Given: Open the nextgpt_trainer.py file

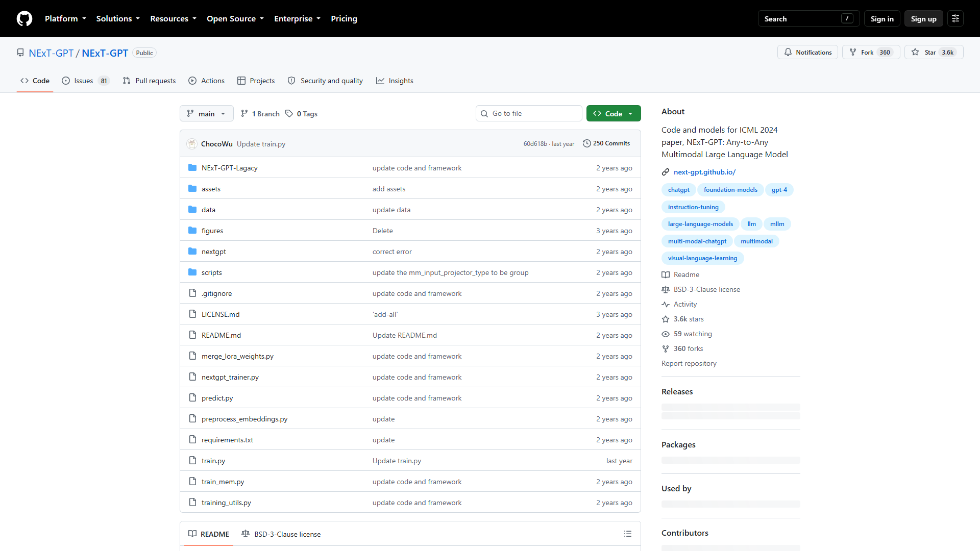Looking at the screenshot, I should (230, 378).
